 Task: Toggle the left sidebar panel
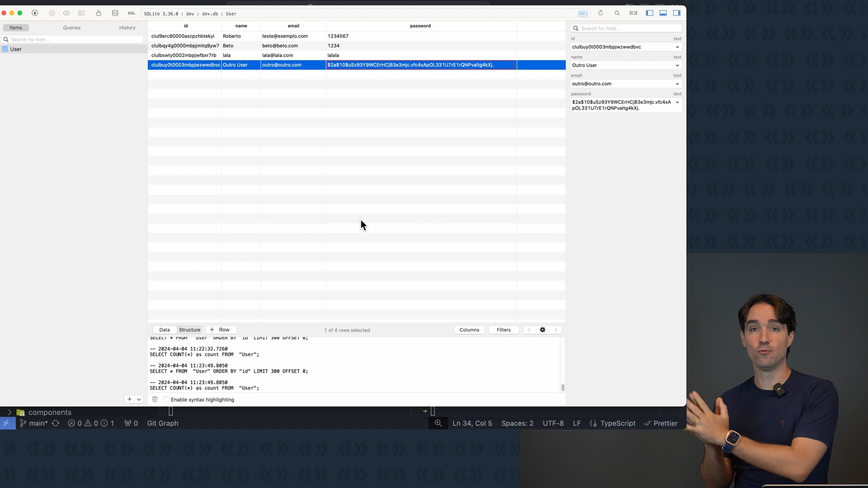tap(649, 13)
